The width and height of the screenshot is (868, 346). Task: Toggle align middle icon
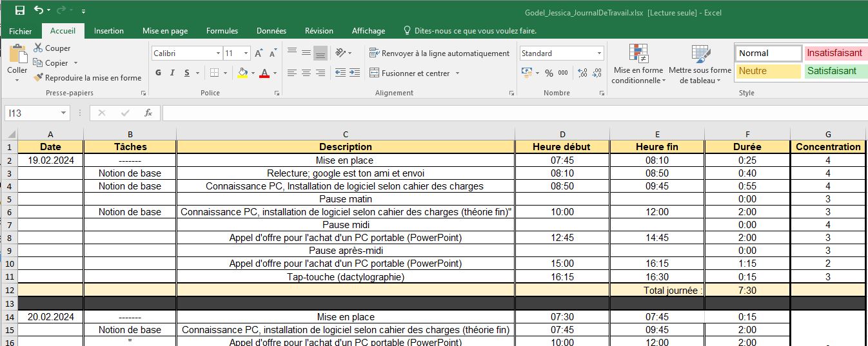pyautogui.click(x=306, y=53)
